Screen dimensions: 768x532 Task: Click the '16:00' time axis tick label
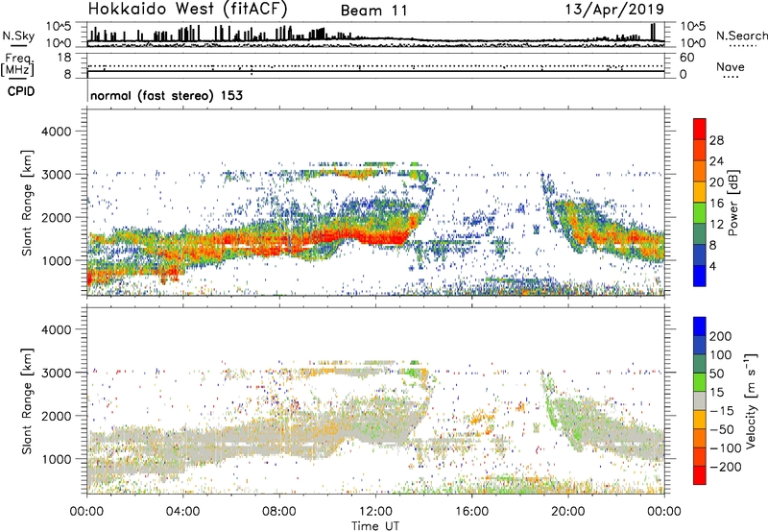coord(471,512)
